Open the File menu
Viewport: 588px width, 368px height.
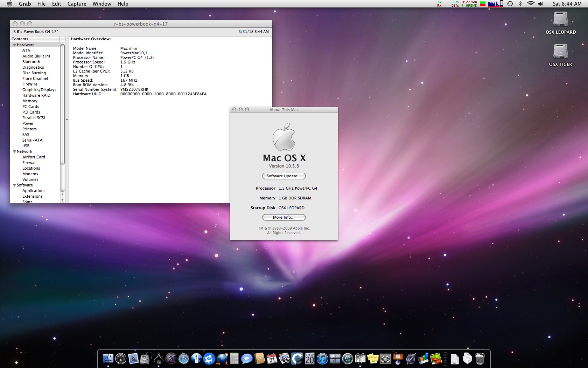(x=41, y=4)
